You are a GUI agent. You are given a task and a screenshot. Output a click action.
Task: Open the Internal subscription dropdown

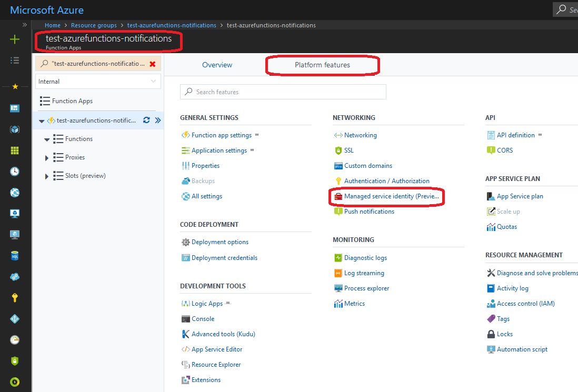(98, 82)
